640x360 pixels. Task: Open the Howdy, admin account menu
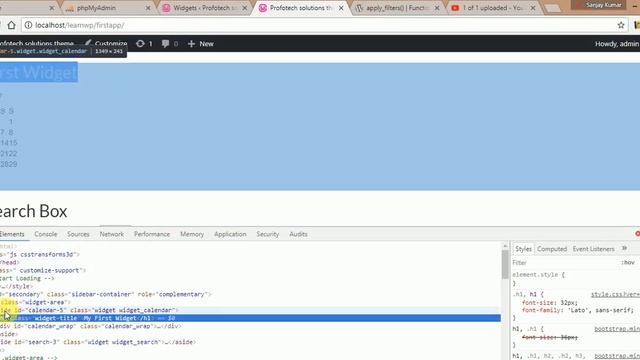tap(617, 44)
